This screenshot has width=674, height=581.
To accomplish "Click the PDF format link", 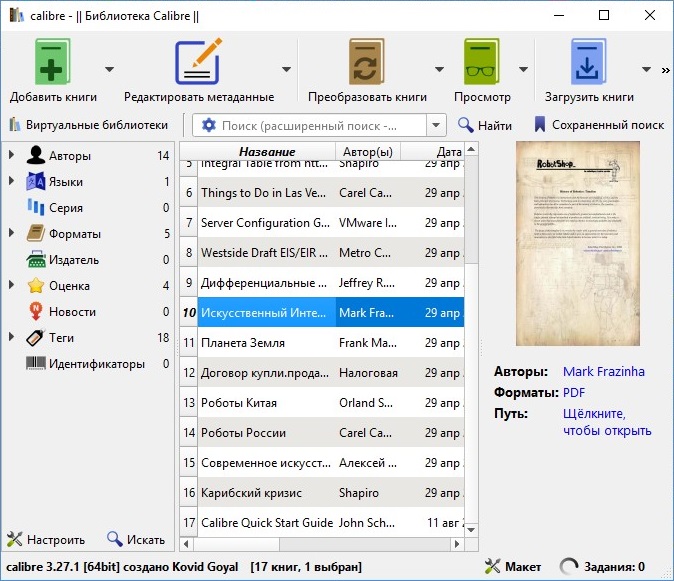I will click(x=574, y=392).
